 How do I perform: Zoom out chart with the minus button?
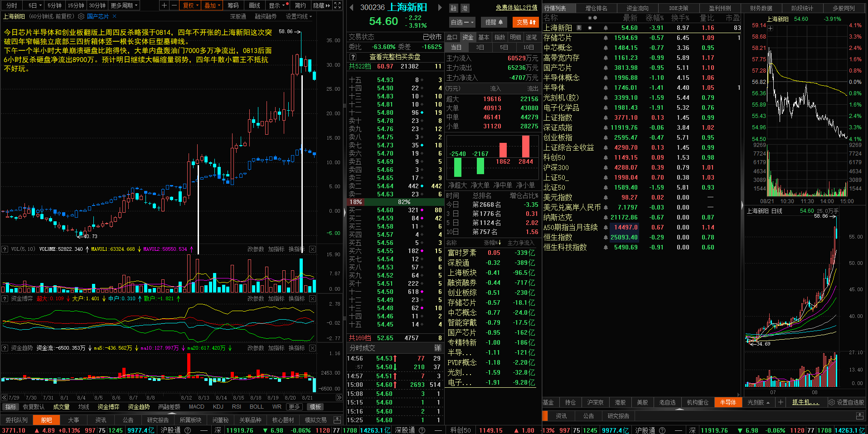[x=174, y=5]
